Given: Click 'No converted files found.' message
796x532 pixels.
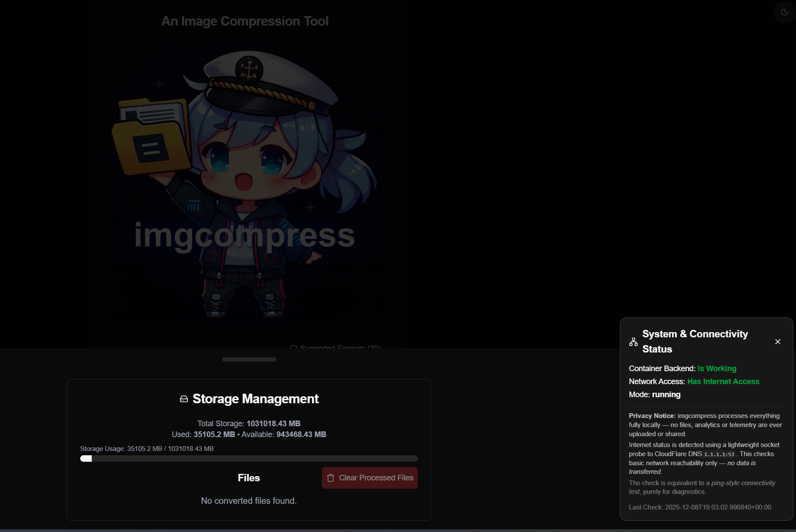Looking at the screenshot, I should point(249,501).
